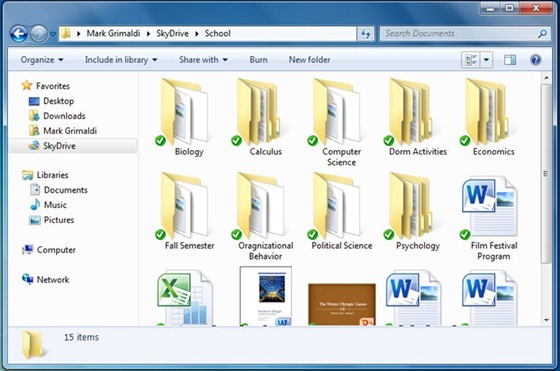Expand the arrow after Mark Grimaldi breadcrumb
Image resolution: width=560 pixels, height=371 pixels.
coord(148,34)
